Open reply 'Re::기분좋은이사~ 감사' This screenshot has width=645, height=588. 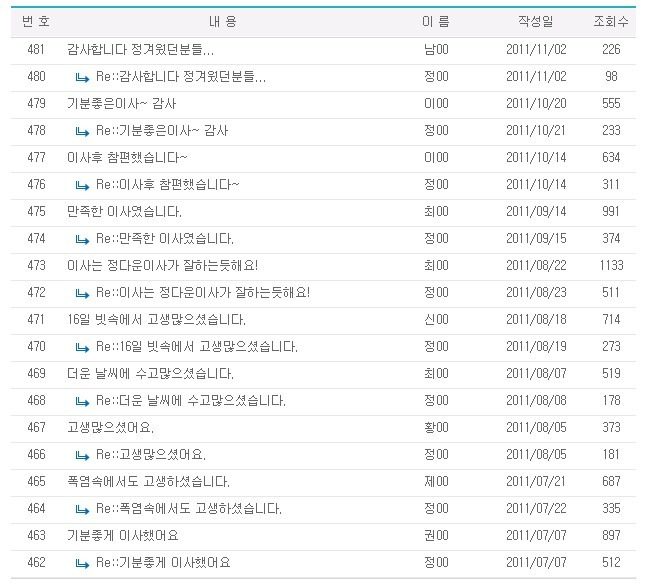pyautogui.click(x=162, y=131)
